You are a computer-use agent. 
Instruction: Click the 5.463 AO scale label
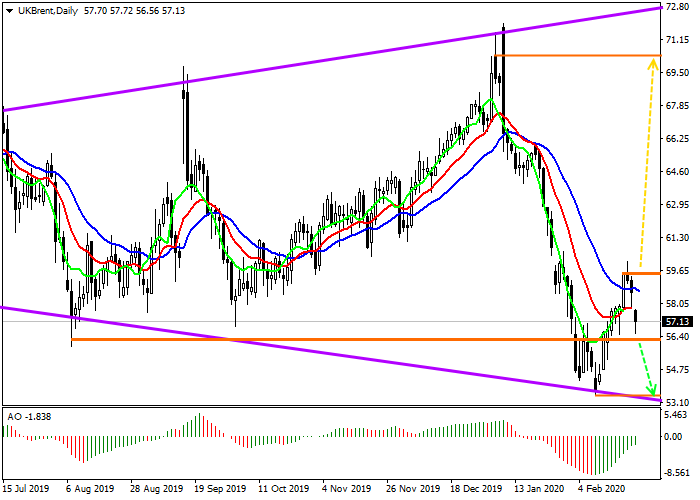[677, 414]
